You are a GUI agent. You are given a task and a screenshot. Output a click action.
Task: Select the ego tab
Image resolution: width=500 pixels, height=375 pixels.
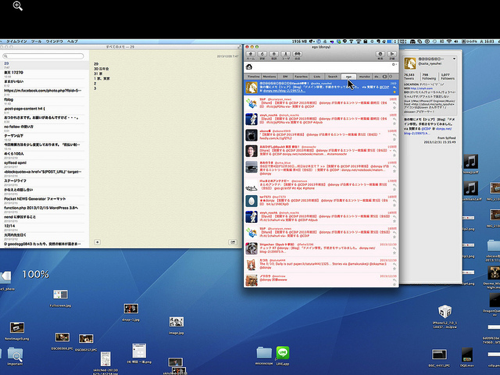click(348, 77)
